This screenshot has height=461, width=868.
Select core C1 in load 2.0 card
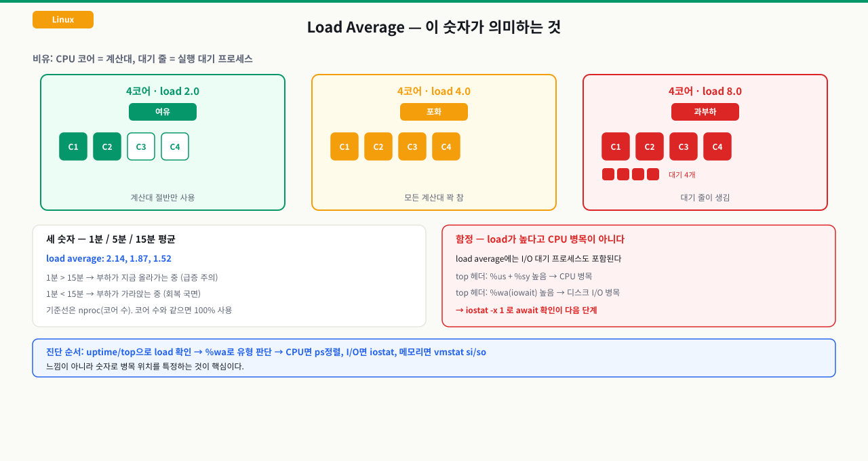pos(73,146)
